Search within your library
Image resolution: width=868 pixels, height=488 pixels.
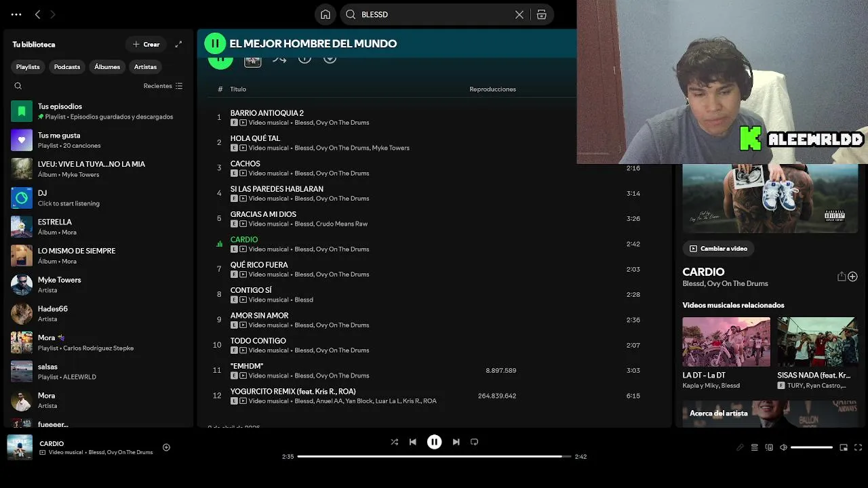click(x=18, y=86)
